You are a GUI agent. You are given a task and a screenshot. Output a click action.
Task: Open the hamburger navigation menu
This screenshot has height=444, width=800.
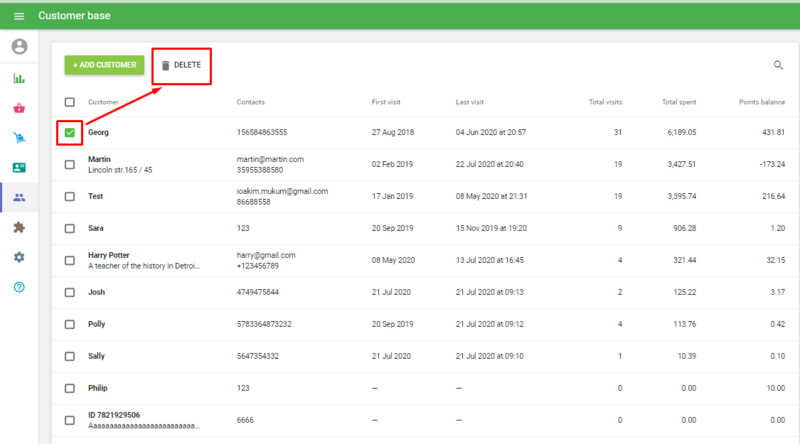19,16
